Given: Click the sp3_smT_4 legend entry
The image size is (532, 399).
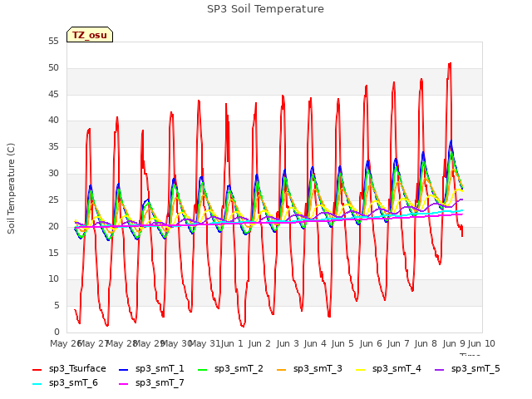Looking at the screenshot, I should coord(388,368).
